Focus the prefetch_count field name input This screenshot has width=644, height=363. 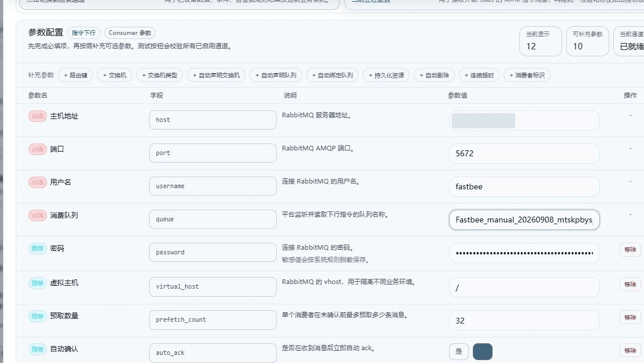[213, 319]
